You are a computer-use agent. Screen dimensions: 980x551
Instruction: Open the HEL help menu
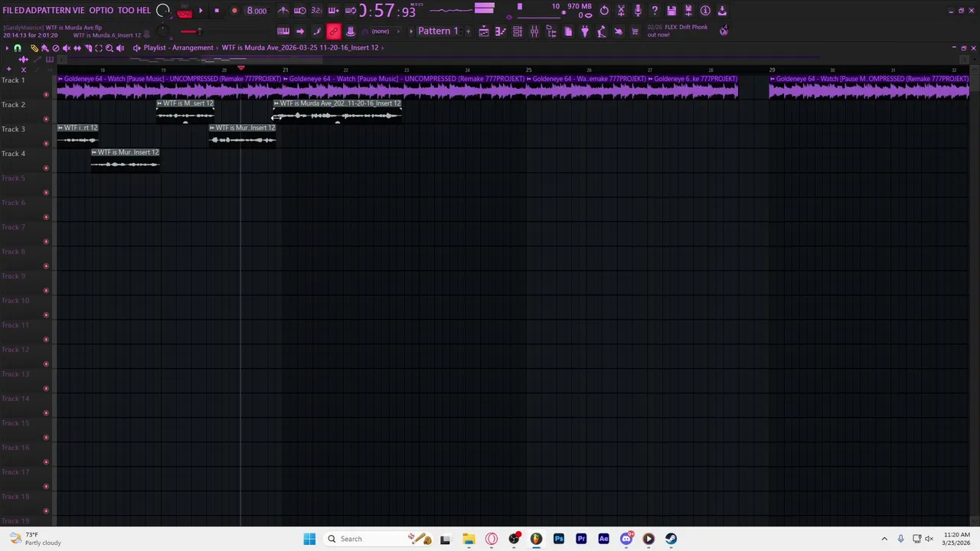144,11
